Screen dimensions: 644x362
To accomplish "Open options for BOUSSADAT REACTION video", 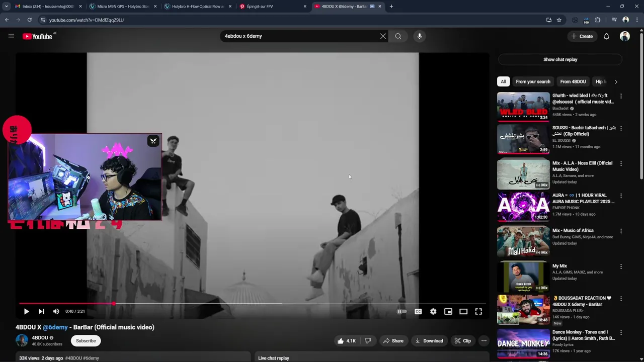I will point(621,299).
